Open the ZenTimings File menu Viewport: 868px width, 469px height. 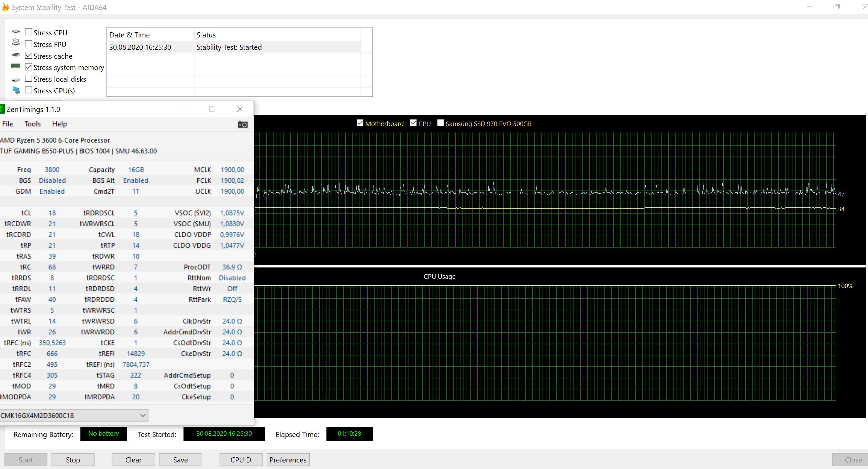tap(8, 124)
